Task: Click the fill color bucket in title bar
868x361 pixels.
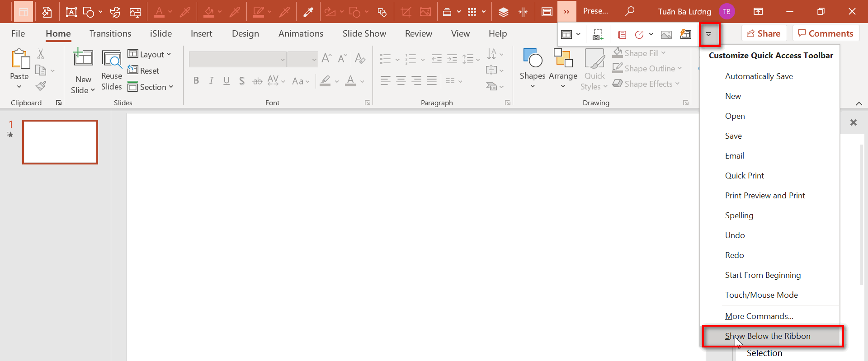Action: pos(208,12)
